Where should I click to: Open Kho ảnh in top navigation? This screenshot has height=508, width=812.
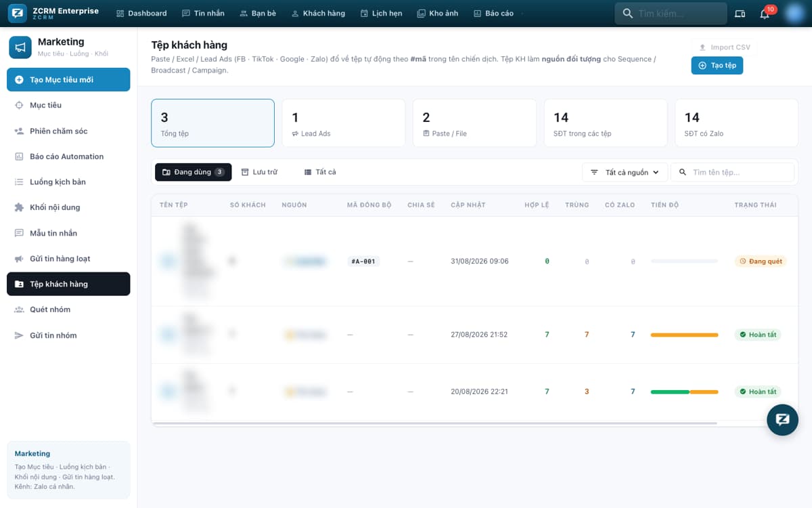(x=438, y=14)
